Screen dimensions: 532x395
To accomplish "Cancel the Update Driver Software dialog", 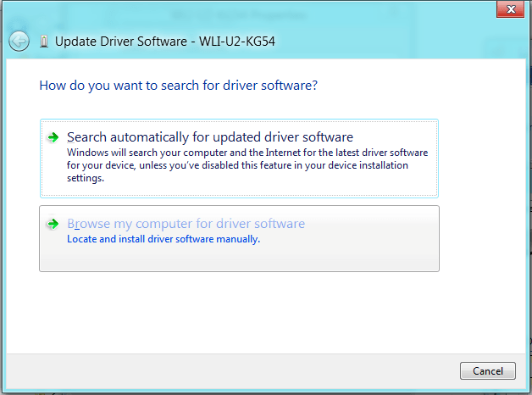I will (488, 371).
